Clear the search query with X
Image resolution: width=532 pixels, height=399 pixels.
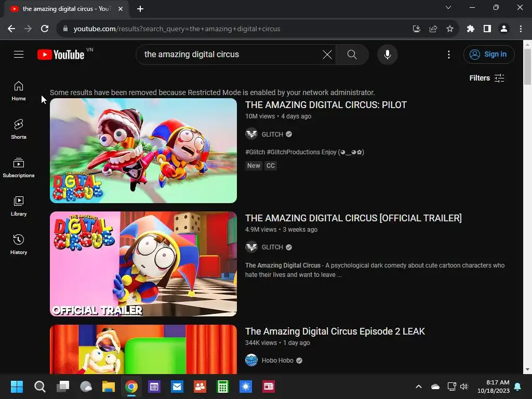click(x=327, y=54)
